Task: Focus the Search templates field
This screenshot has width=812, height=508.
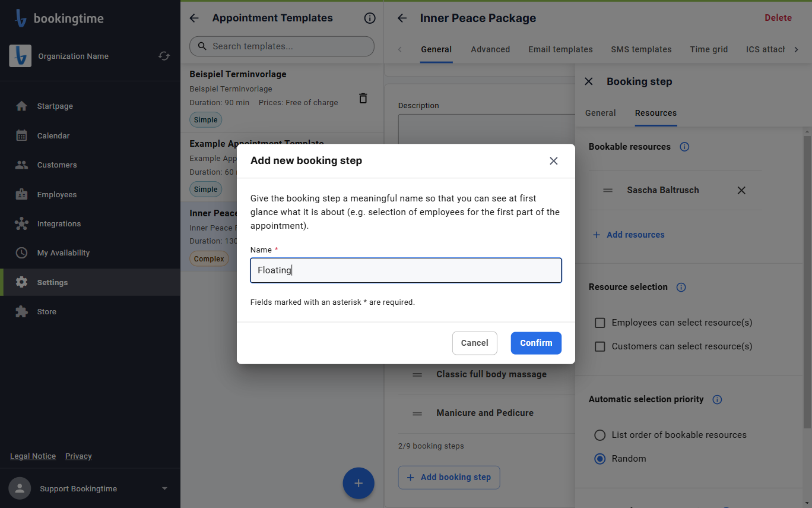Action: (x=282, y=46)
